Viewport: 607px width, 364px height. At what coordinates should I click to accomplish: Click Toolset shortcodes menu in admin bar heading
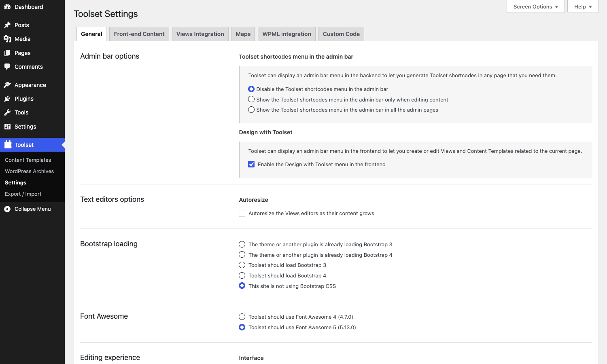point(296,57)
